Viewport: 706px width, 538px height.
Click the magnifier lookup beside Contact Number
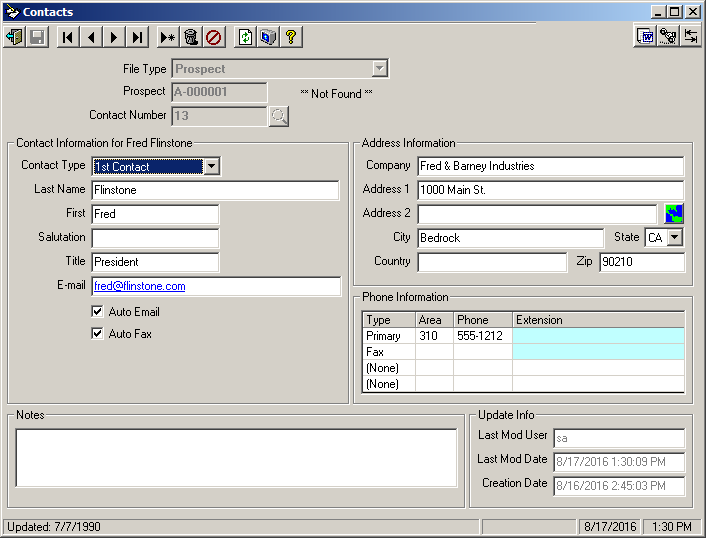click(x=279, y=116)
